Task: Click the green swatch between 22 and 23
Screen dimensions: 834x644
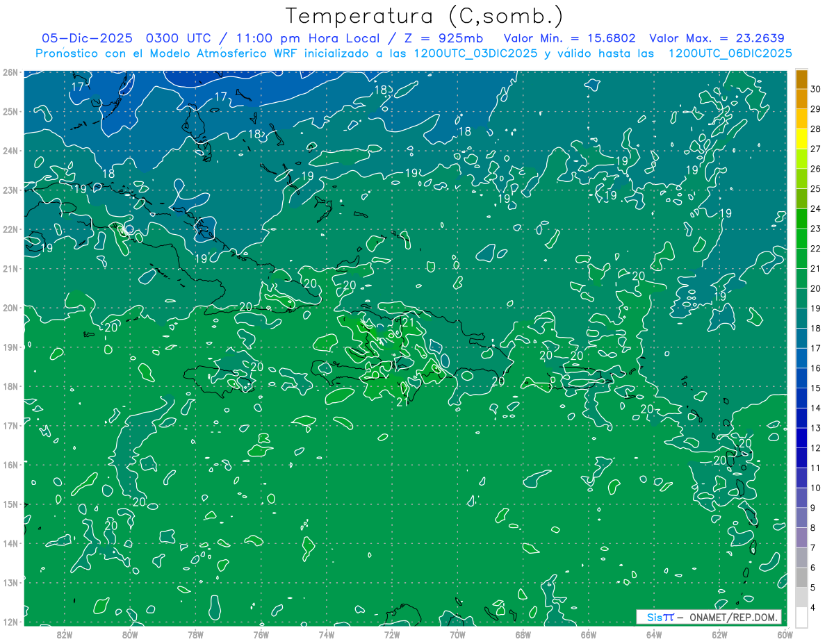Action: tap(801, 238)
